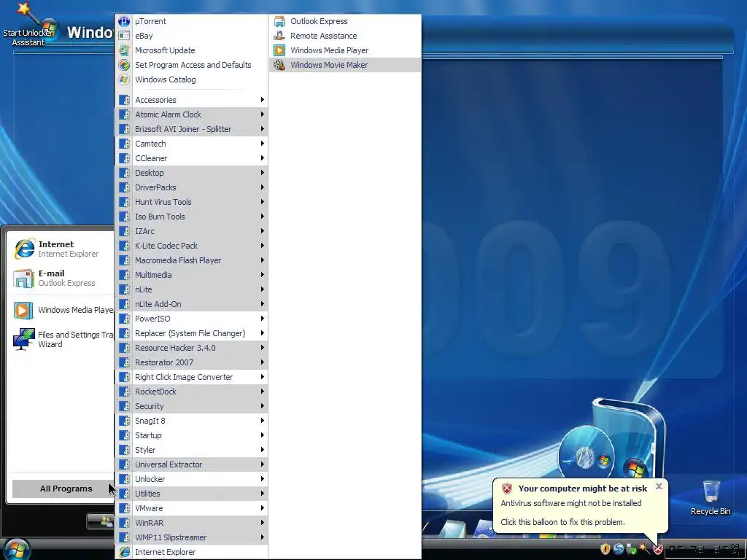The image size is (747, 560).
Task: Open Microsoft Update icon
Action: click(124, 50)
